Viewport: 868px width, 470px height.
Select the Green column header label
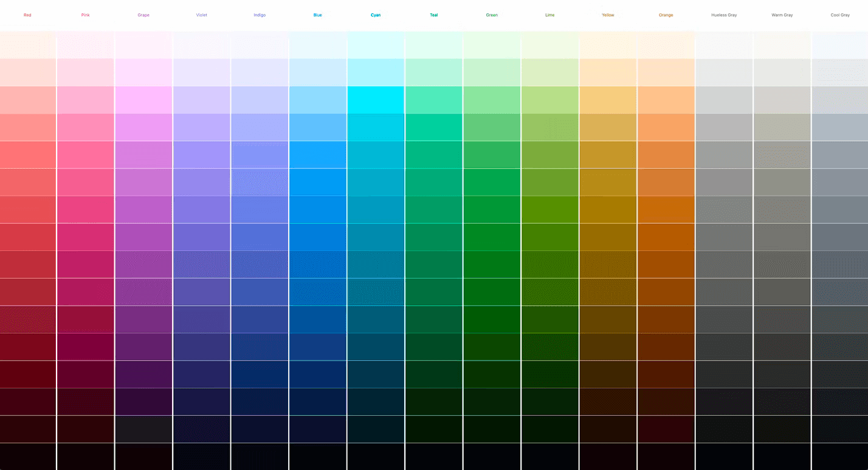[492, 15]
